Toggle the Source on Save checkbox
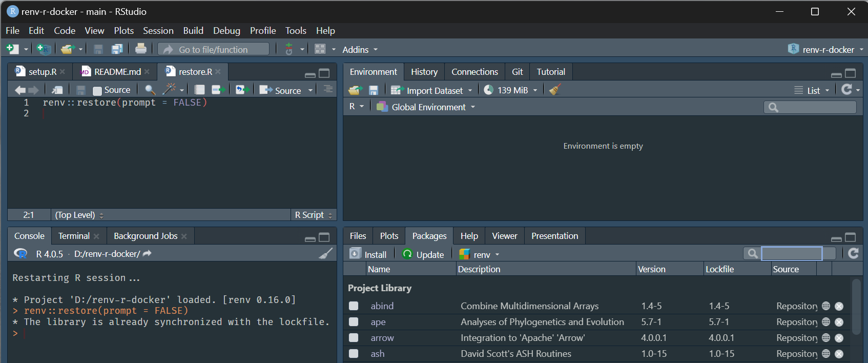This screenshot has width=868, height=363. (x=97, y=91)
